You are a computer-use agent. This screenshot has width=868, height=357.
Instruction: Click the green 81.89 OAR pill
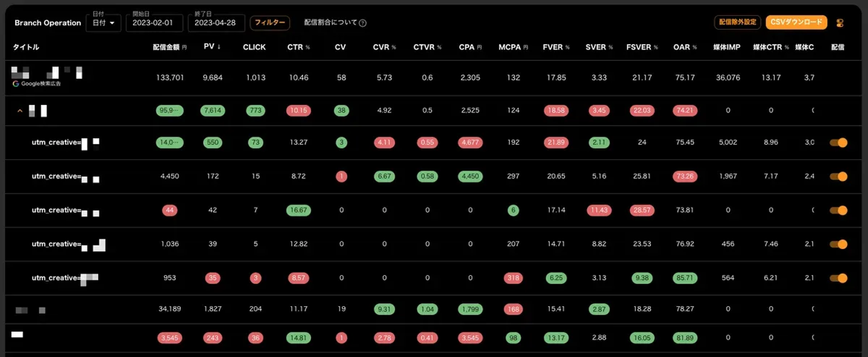[685, 338]
